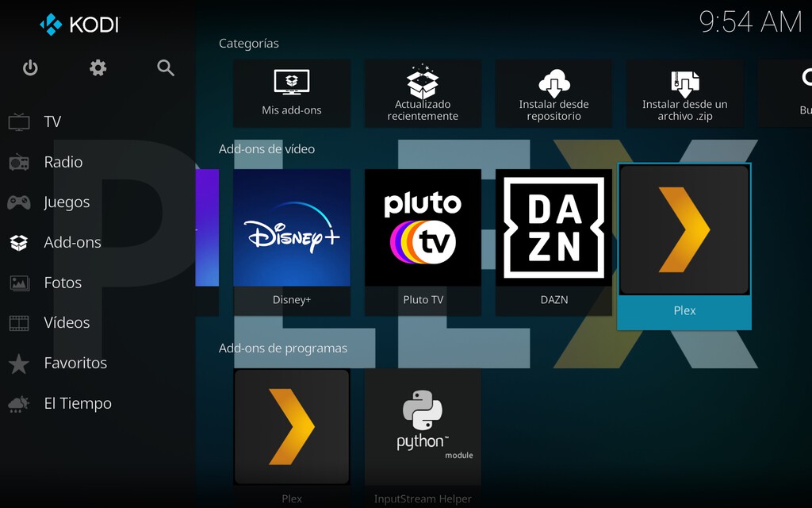Click the power icon in sidebar
This screenshot has height=508, width=812.
(x=30, y=68)
